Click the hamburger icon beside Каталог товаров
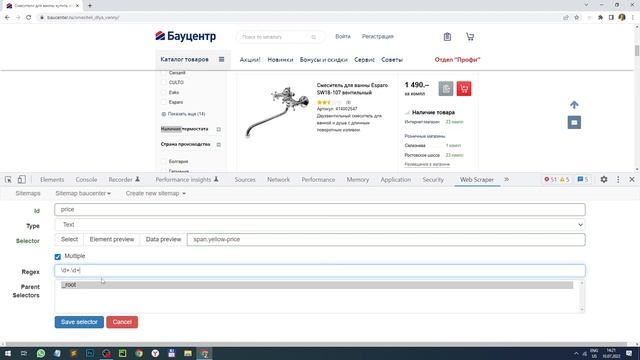Image resolution: width=640 pixels, height=360 pixels. click(221, 59)
